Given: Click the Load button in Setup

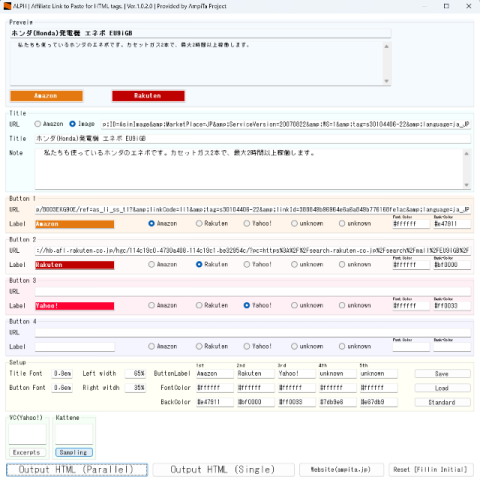Looking at the screenshot, I should click(x=442, y=388).
